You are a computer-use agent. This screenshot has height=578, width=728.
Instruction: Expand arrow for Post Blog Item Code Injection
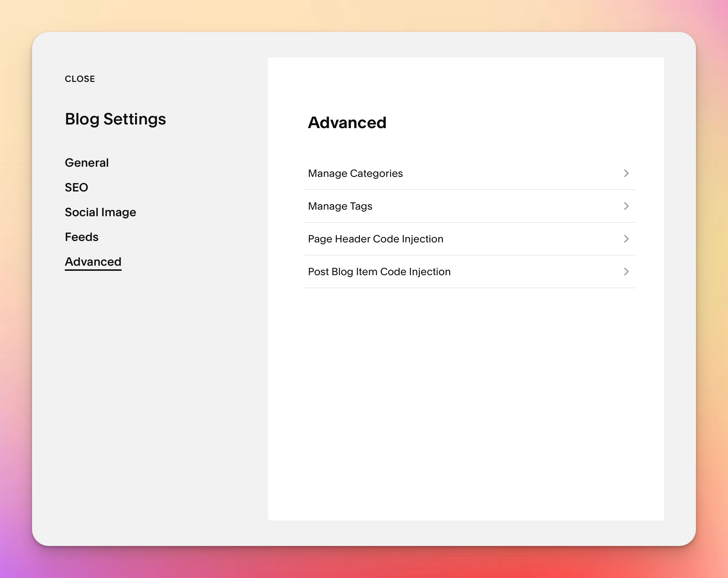click(x=626, y=272)
